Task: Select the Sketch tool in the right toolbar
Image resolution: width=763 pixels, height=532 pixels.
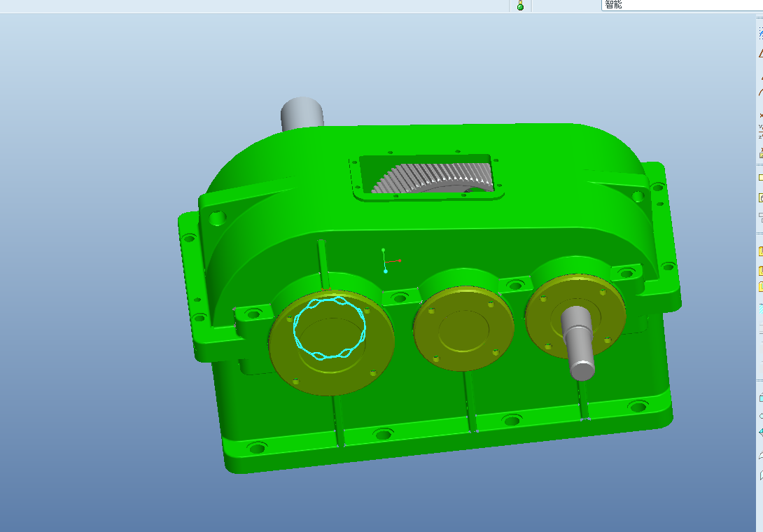Action: pyautogui.click(x=761, y=33)
